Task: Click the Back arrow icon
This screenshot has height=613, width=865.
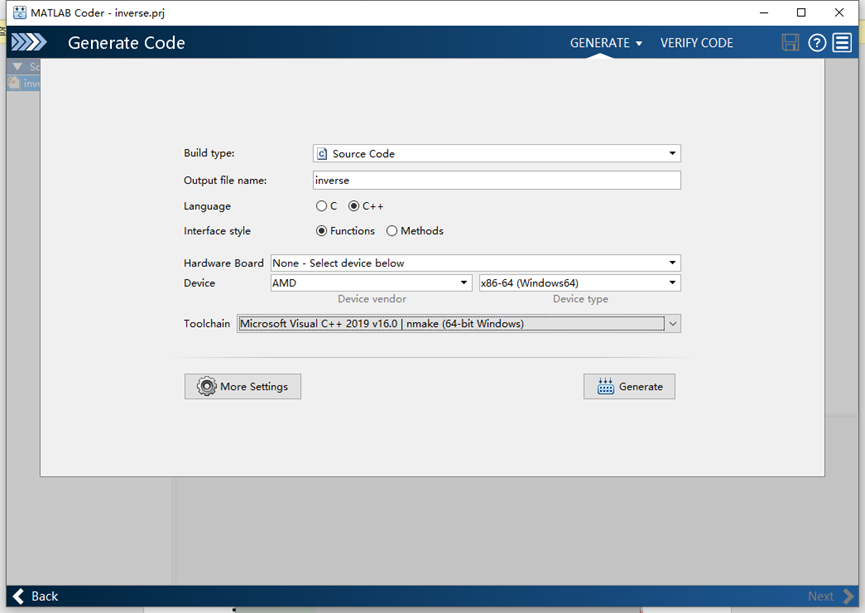Action: (x=18, y=596)
